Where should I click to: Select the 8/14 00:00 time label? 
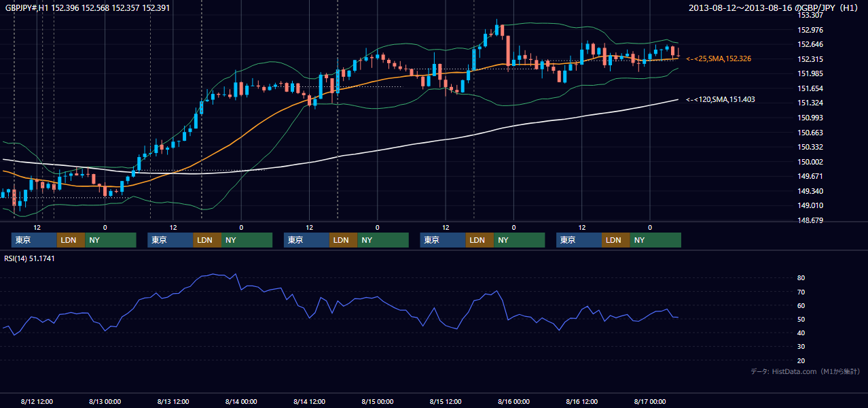pos(241,401)
